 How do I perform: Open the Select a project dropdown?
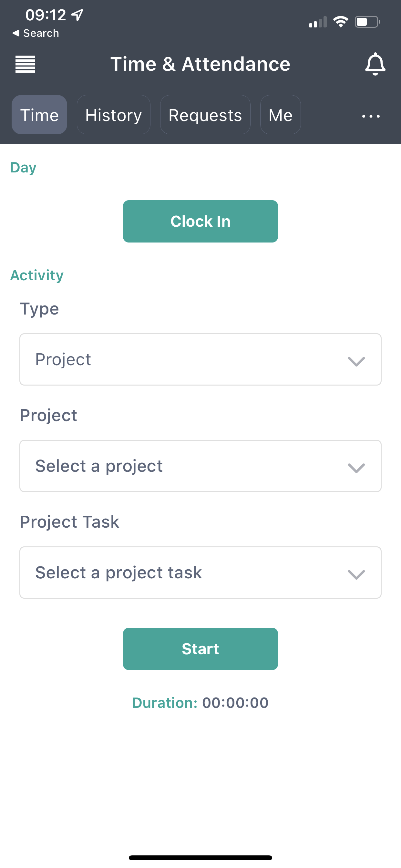pos(200,466)
